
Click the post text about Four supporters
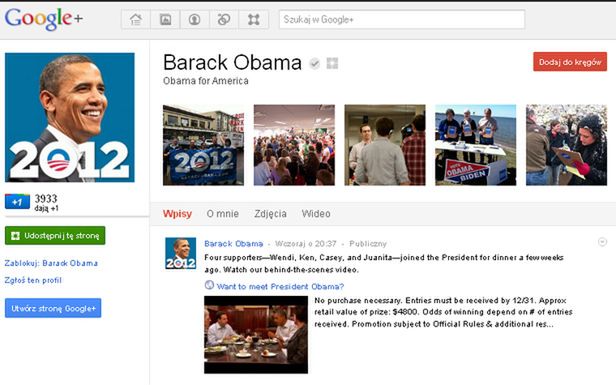[x=384, y=264]
